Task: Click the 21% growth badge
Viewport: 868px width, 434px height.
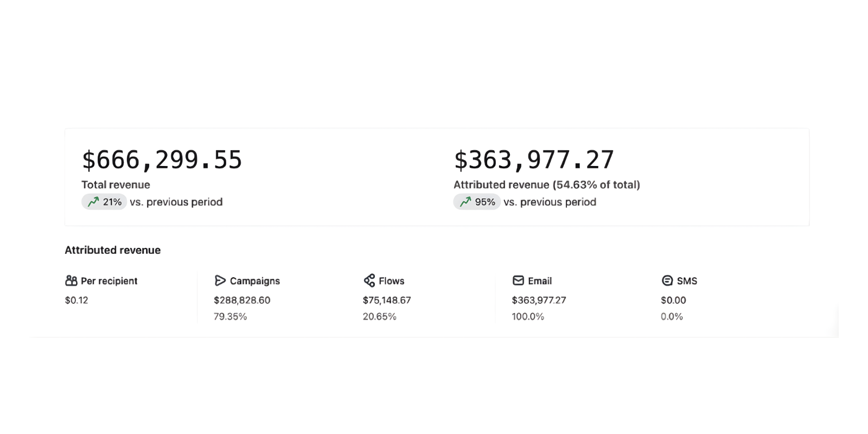Action: (104, 201)
